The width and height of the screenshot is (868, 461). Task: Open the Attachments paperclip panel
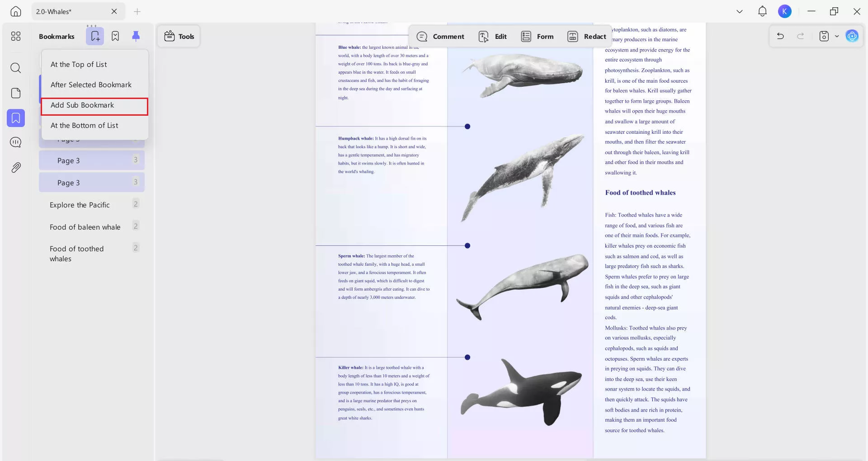pos(16,168)
